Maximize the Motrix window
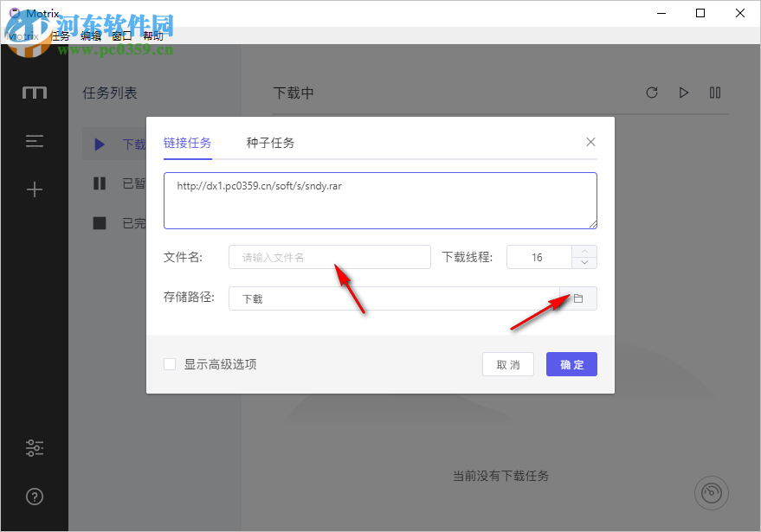The image size is (761, 532). pos(700,13)
